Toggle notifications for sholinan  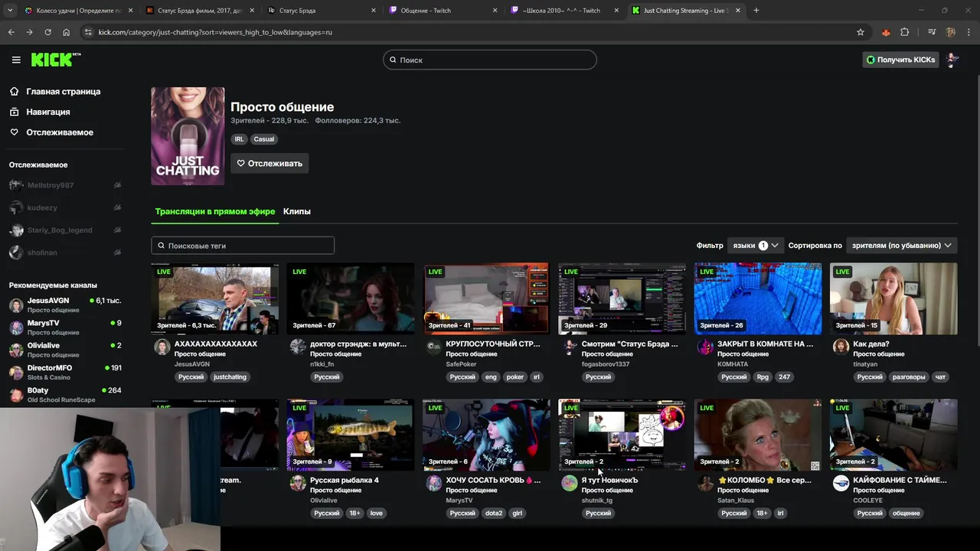pyautogui.click(x=117, y=253)
